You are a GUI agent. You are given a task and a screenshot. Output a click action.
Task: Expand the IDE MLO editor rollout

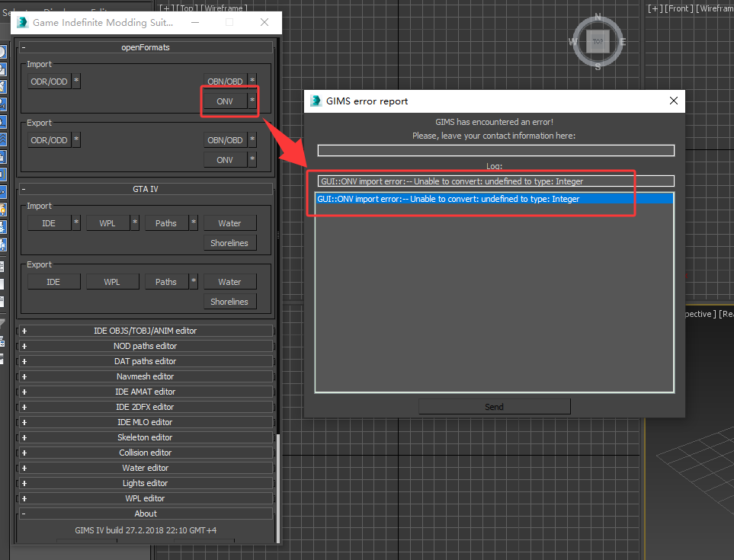point(145,422)
